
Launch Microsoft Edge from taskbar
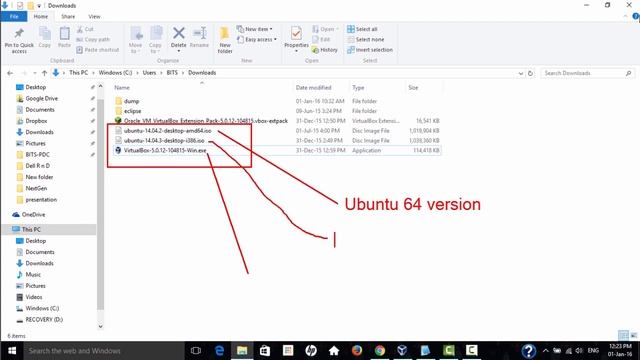point(219,351)
